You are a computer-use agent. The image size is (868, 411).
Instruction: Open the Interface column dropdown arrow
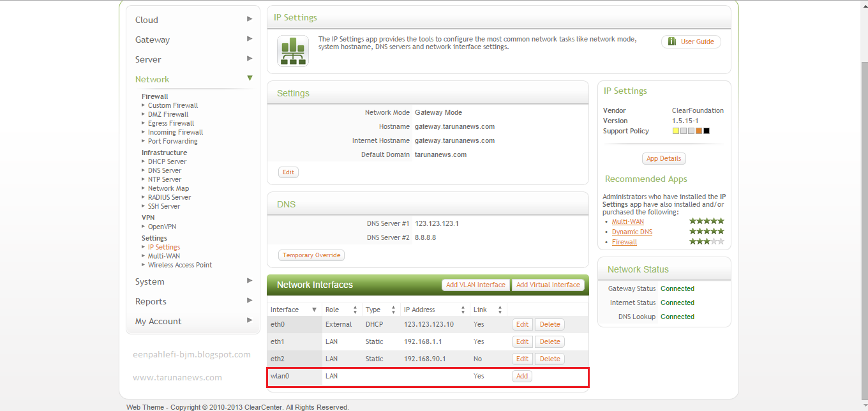tap(314, 310)
